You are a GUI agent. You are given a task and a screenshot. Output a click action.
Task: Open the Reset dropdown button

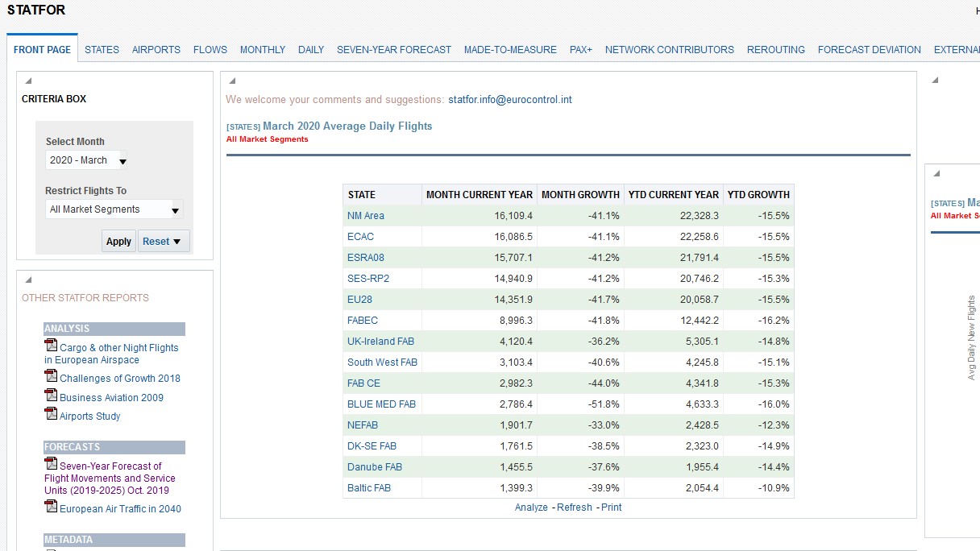(x=164, y=241)
